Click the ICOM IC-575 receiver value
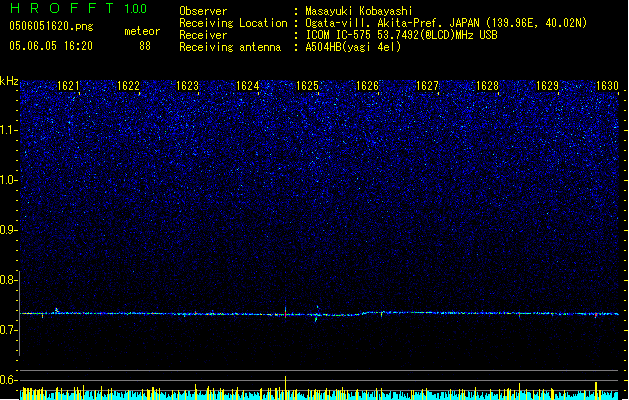The image size is (629, 400). (x=401, y=35)
